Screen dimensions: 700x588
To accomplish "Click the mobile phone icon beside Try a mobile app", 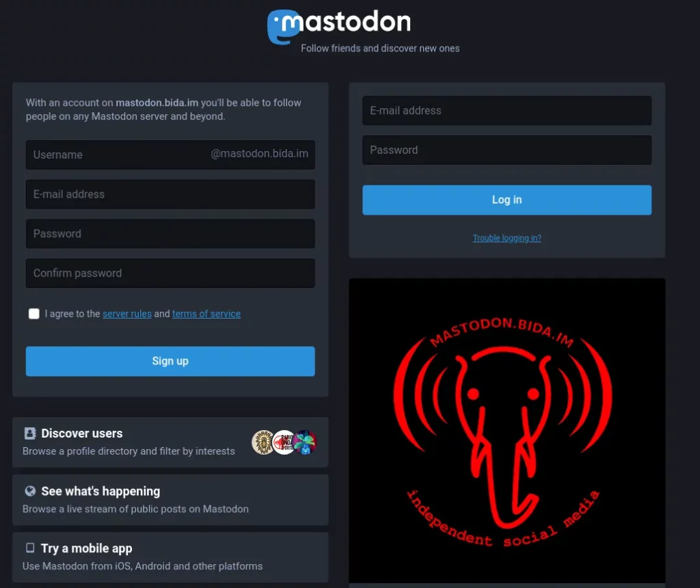I will coord(30,548).
